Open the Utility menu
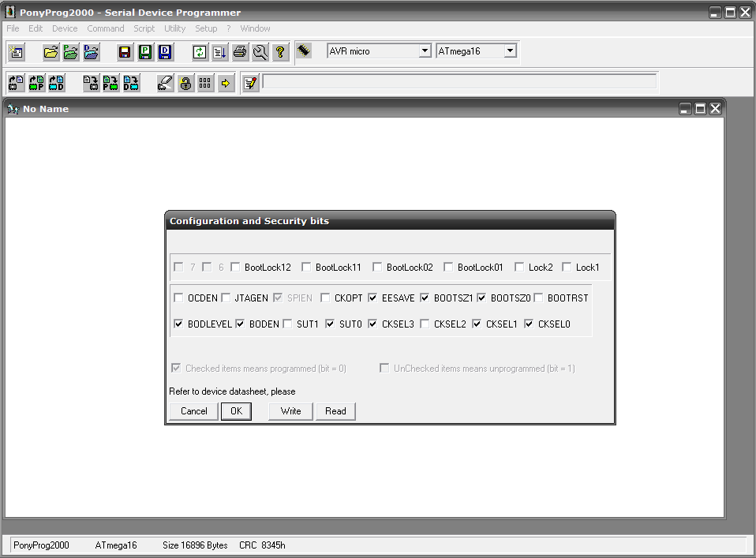This screenshot has width=756, height=558. pyautogui.click(x=174, y=28)
